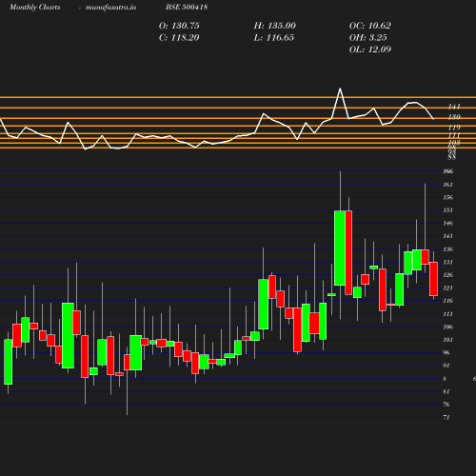476x476 pixels.
Task: Click '130' beside the orange indicator lines
Action: coord(454,117)
